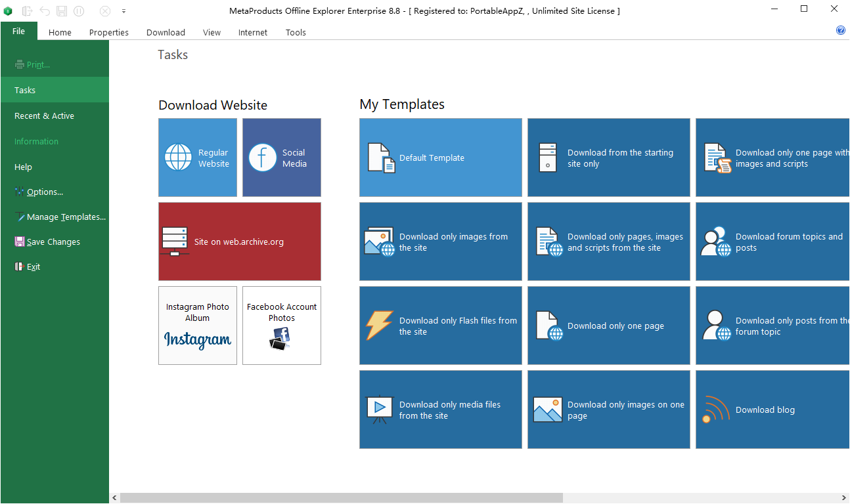Switch to the Internet ribbon tab
The image size is (850, 504).
pos(253,32)
